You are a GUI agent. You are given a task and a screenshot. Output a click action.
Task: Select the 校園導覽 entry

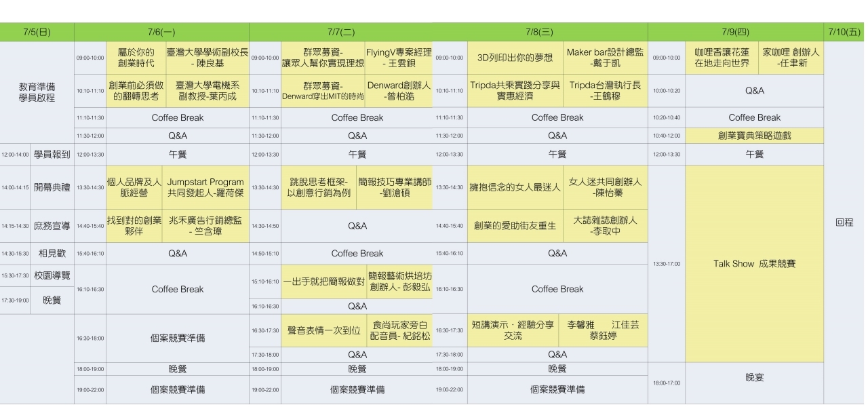point(52,275)
